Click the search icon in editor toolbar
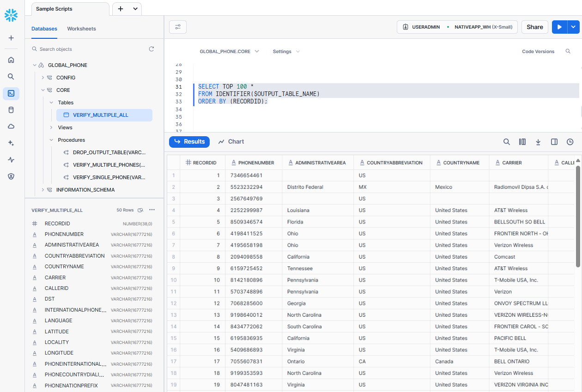The image size is (582, 392). coord(568,51)
